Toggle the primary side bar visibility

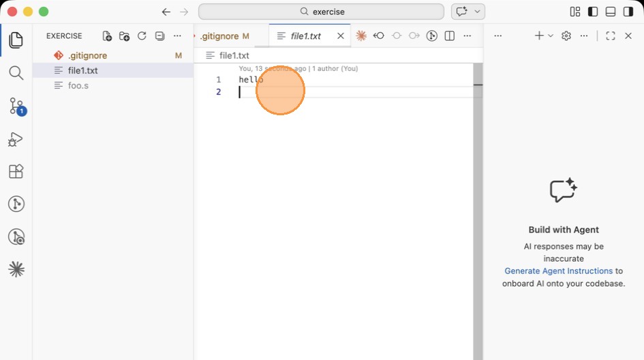tap(593, 12)
